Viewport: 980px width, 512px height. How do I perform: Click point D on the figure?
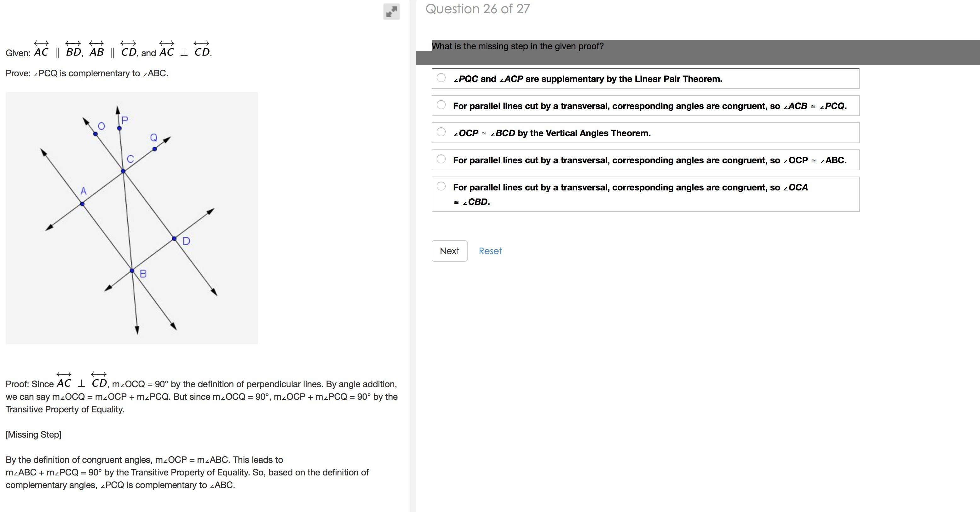pyautogui.click(x=174, y=239)
